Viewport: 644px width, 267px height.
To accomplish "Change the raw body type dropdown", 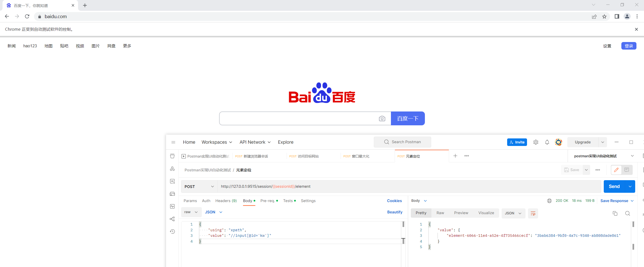I will 191,212.
